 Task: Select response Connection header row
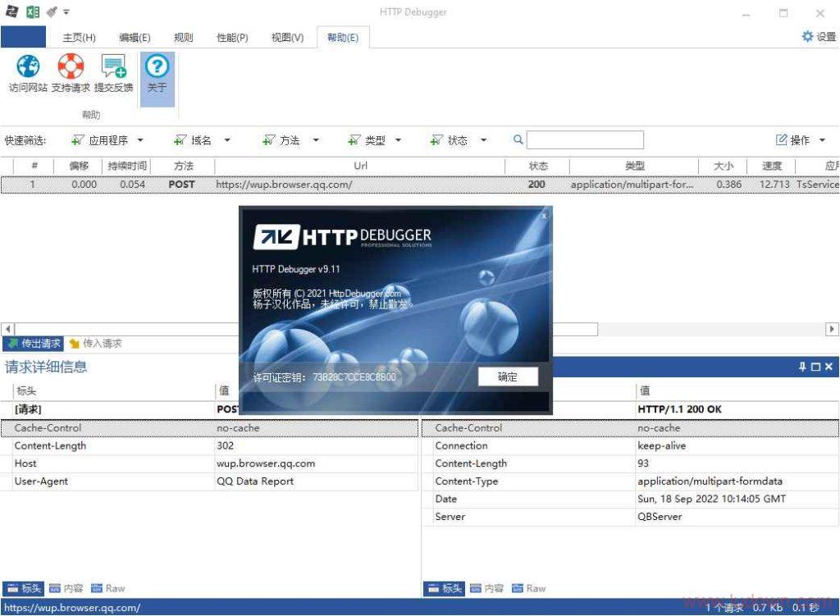630,445
